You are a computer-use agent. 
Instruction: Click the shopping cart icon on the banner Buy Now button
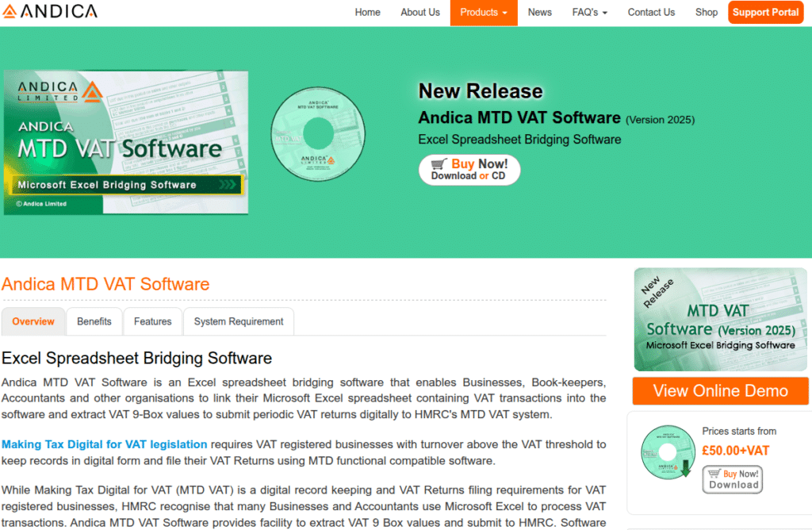pyautogui.click(x=439, y=163)
